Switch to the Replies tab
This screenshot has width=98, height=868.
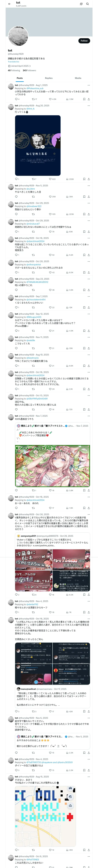[x=49, y=78]
